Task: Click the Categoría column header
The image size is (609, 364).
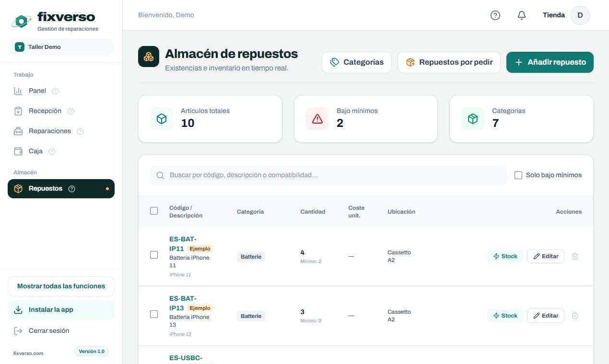Action: 250,212
